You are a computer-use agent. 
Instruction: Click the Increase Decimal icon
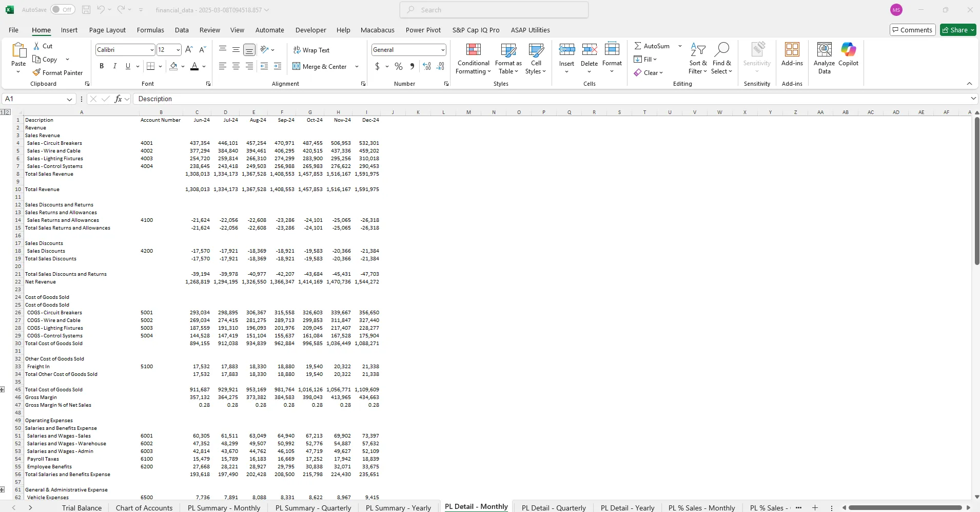click(x=427, y=66)
